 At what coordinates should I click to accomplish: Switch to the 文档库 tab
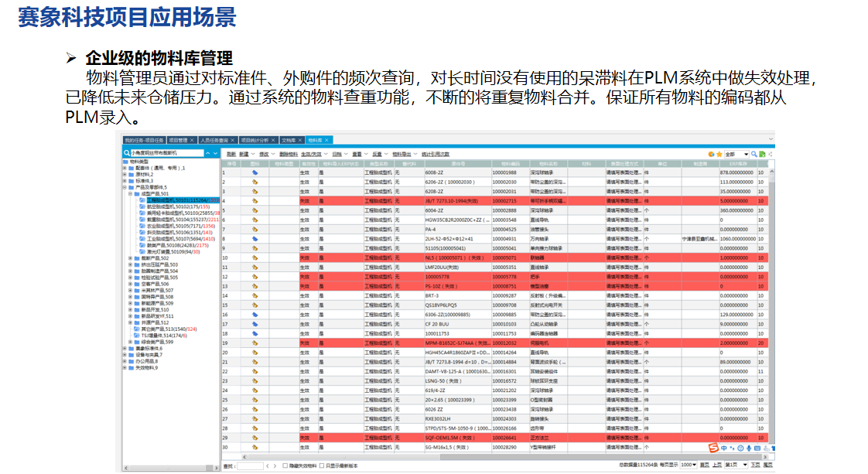point(288,141)
